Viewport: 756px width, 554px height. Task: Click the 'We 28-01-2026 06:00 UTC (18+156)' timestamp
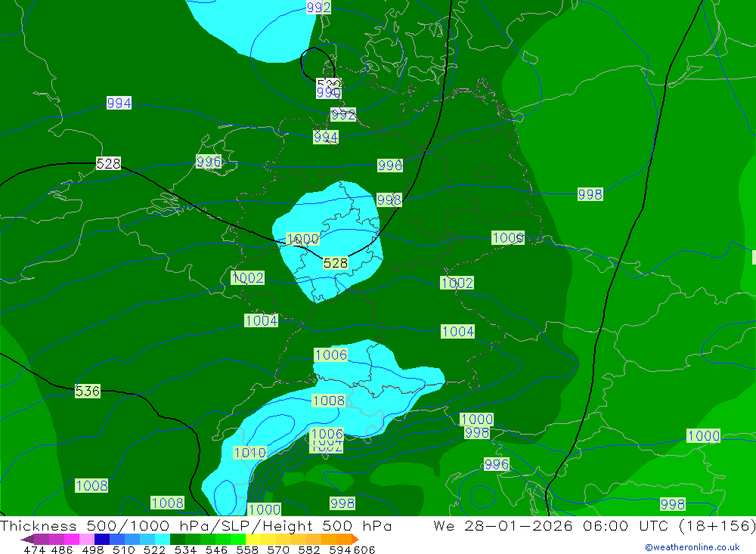[594, 525]
